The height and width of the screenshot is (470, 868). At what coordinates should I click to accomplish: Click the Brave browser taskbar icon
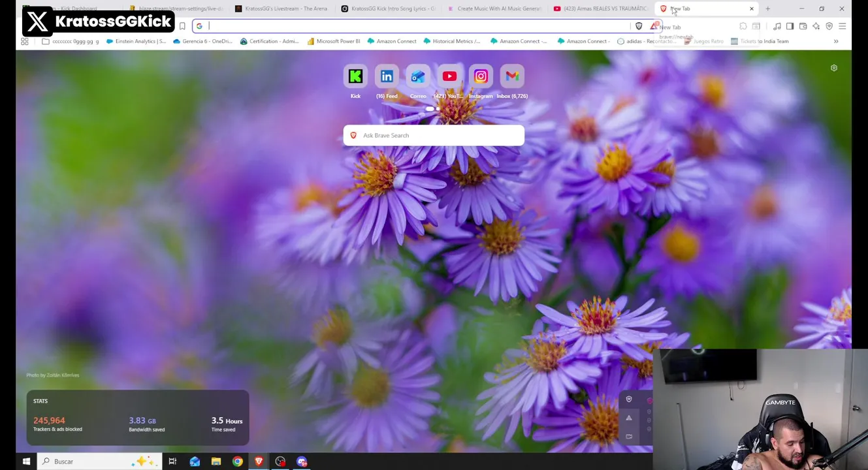(x=259, y=462)
